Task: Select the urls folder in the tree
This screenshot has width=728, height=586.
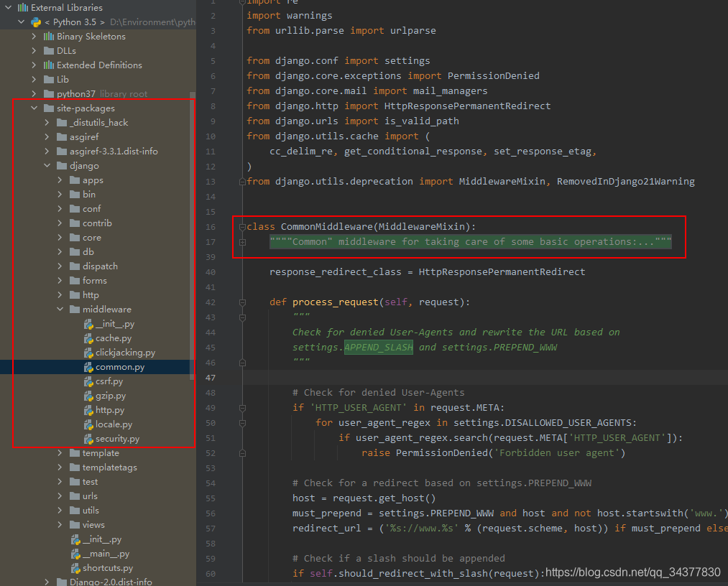Action: 90,496
